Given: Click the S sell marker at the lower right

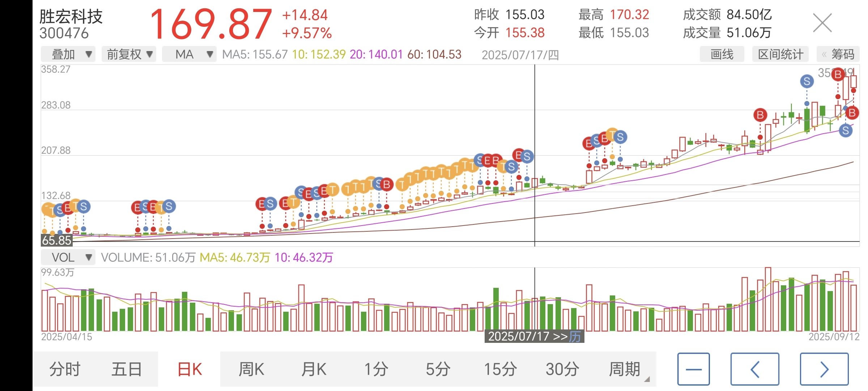Looking at the screenshot, I should [846, 130].
